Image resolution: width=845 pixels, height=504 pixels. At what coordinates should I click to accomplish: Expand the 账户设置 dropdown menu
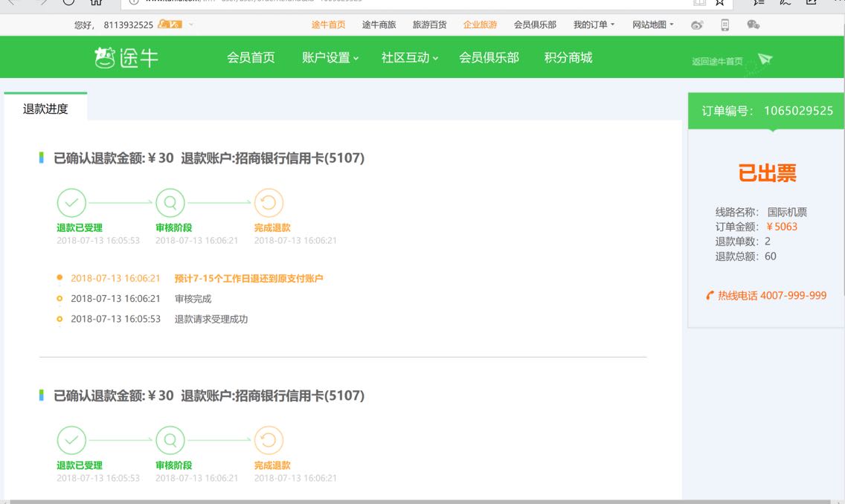pyautogui.click(x=330, y=58)
